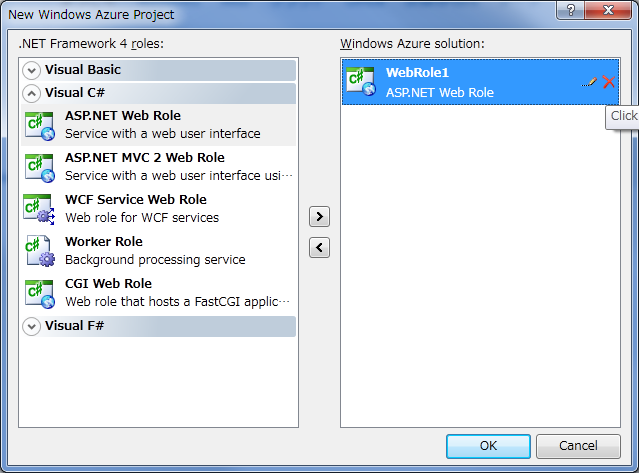Click the Worker Role gear document icon

pos(39,250)
